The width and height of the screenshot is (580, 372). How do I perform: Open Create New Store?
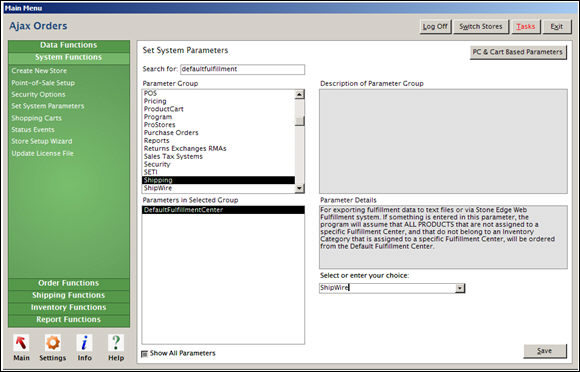point(39,71)
